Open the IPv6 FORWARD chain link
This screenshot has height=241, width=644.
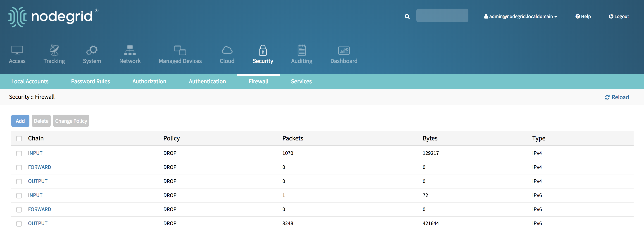click(x=40, y=209)
